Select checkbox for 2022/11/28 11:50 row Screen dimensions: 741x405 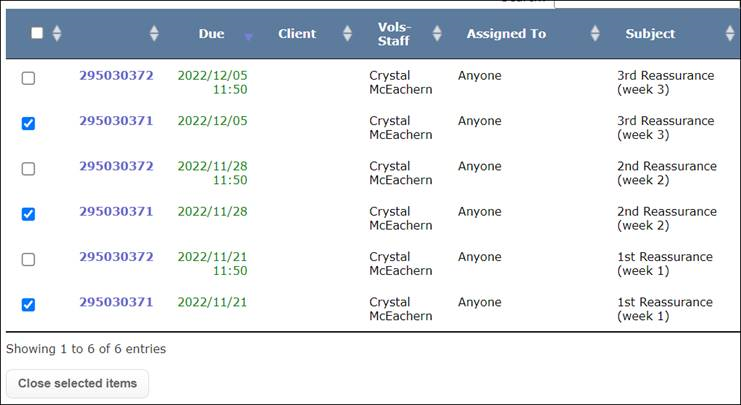coord(28,168)
